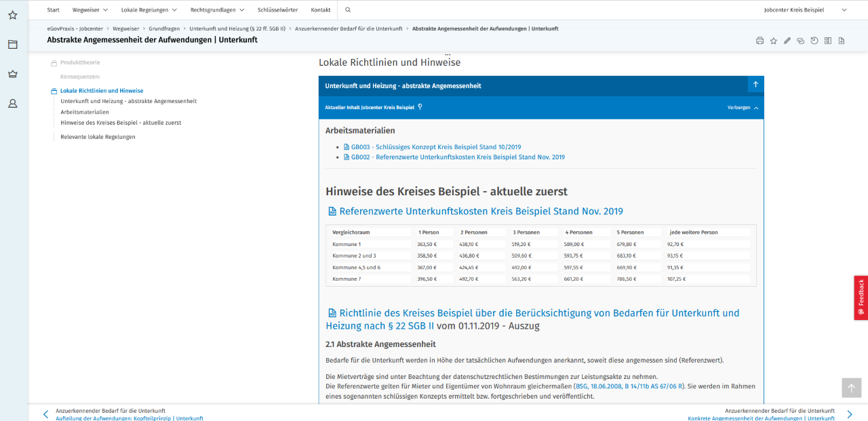The image size is (868, 421).
Task: Select Kontakt in the top menu
Action: pyautogui.click(x=321, y=10)
